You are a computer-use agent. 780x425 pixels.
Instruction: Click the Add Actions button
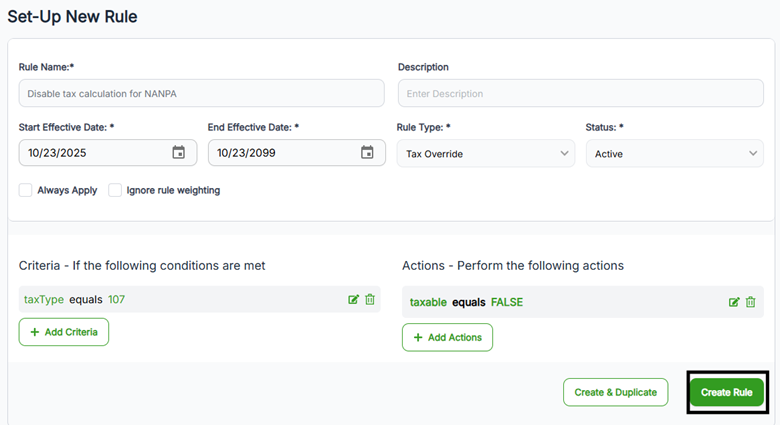click(x=447, y=337)
